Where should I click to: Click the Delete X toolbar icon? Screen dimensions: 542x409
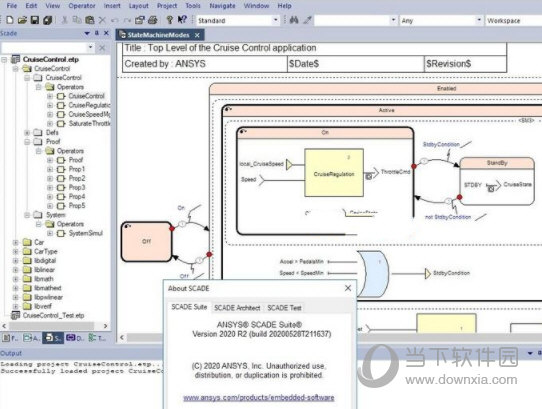point(102,20)
